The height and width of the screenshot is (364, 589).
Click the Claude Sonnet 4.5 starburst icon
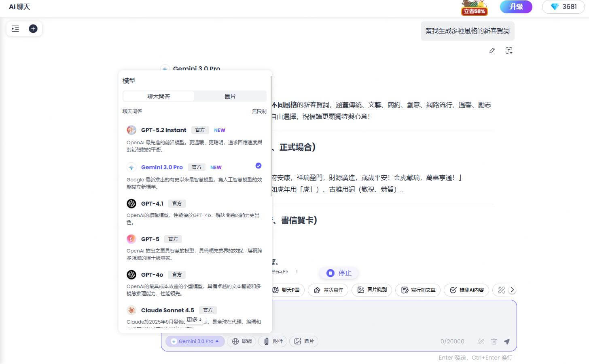[131, 310]
